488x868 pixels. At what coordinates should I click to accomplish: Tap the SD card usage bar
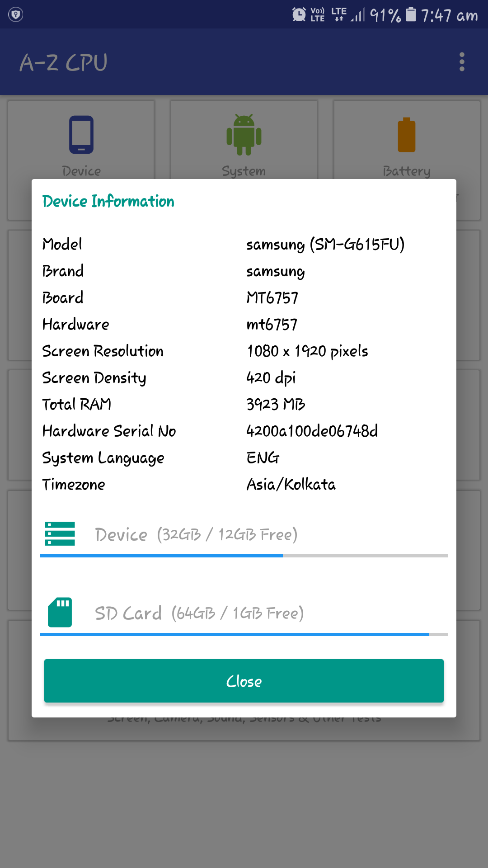[244, 634]
